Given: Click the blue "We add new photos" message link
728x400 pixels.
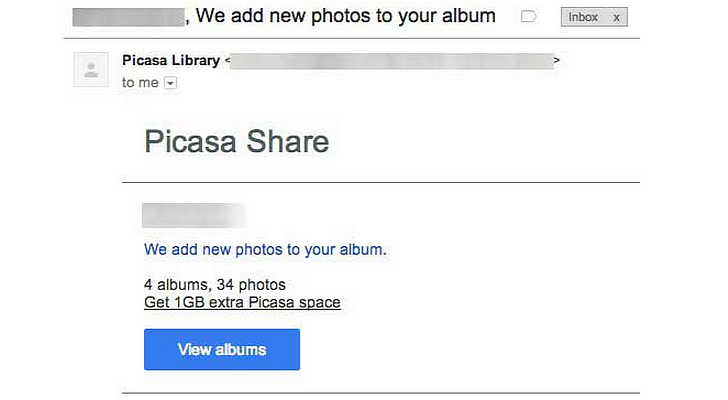Looking at the screenshot, I should 265,249.
